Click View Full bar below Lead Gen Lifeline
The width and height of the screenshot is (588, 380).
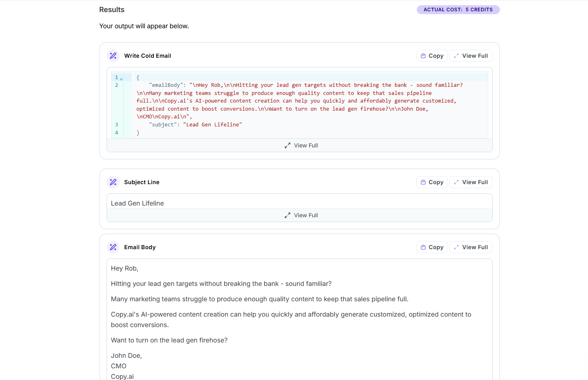(300, 215)
